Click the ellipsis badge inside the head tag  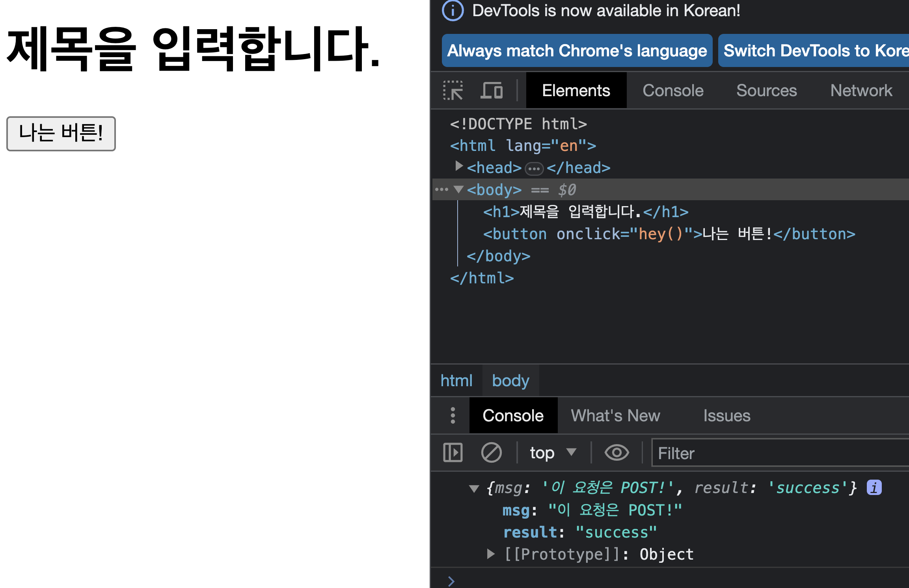534,169
